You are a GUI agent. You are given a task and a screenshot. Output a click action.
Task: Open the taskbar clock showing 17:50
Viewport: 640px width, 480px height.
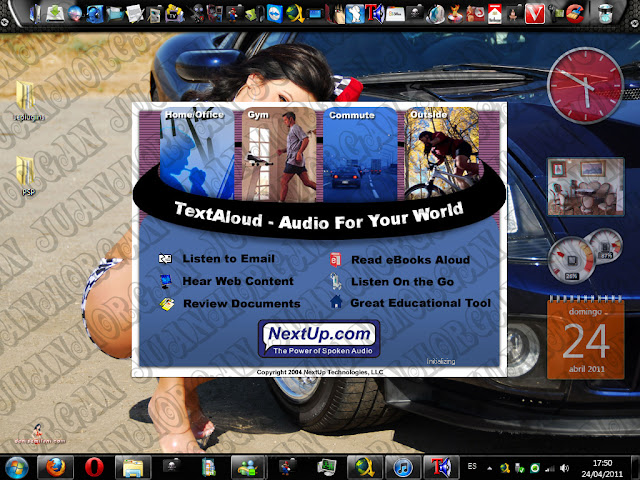tap(602, 468)
